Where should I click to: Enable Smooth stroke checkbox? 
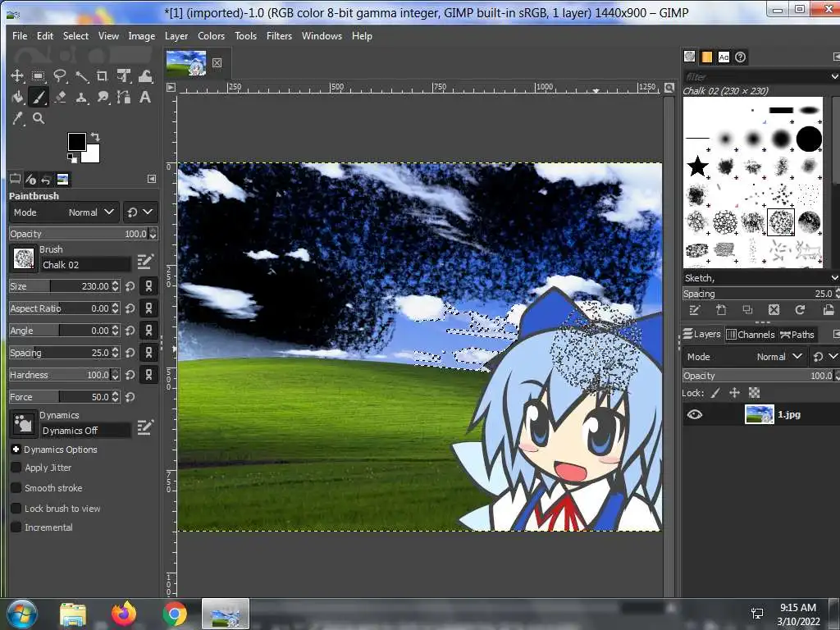(x=16, y=488)
